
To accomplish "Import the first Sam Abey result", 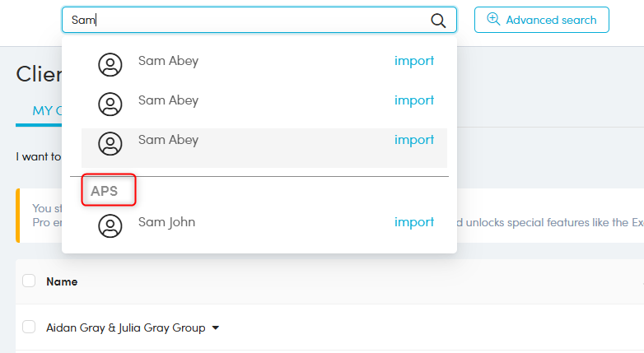I will (413, 61).
